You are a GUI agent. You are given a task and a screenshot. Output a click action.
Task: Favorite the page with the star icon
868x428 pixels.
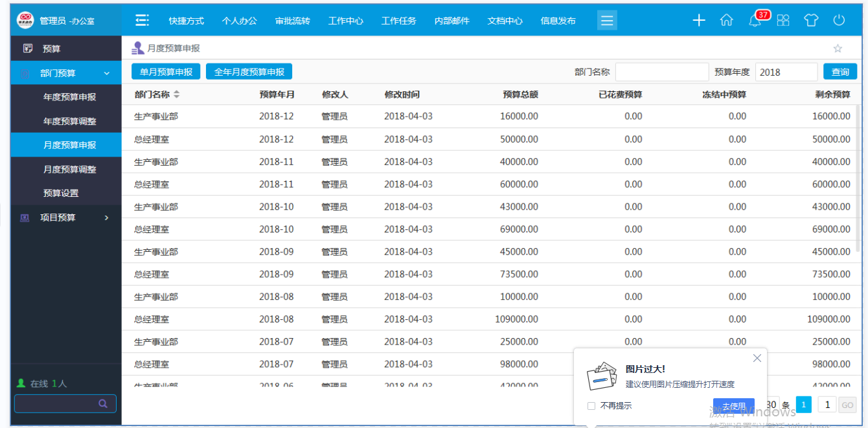coord(838,49)
